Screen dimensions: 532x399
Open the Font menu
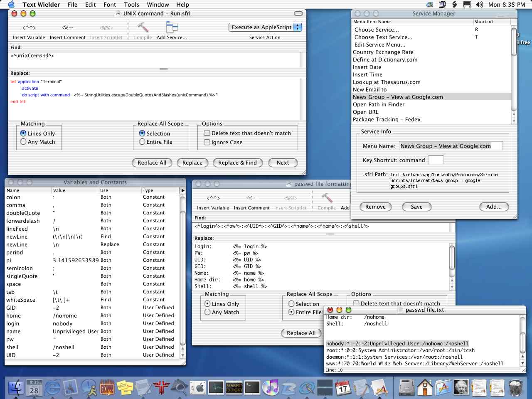click(110, 5)
